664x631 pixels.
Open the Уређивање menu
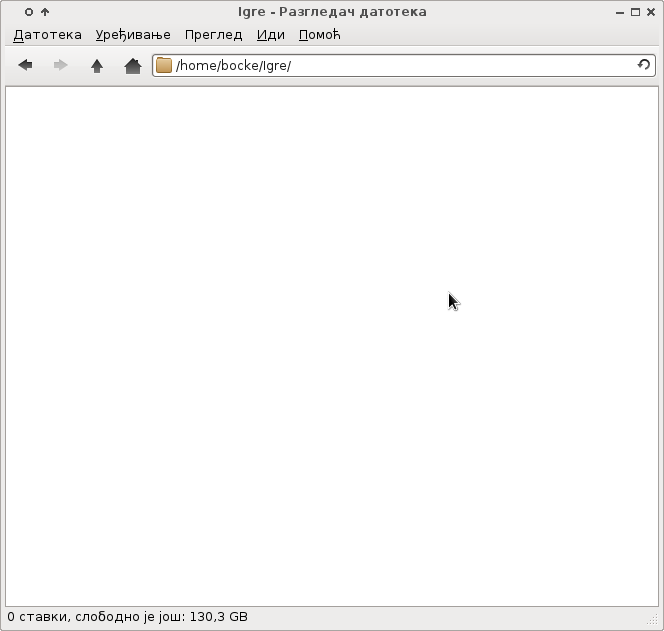(x=133, y=35)
